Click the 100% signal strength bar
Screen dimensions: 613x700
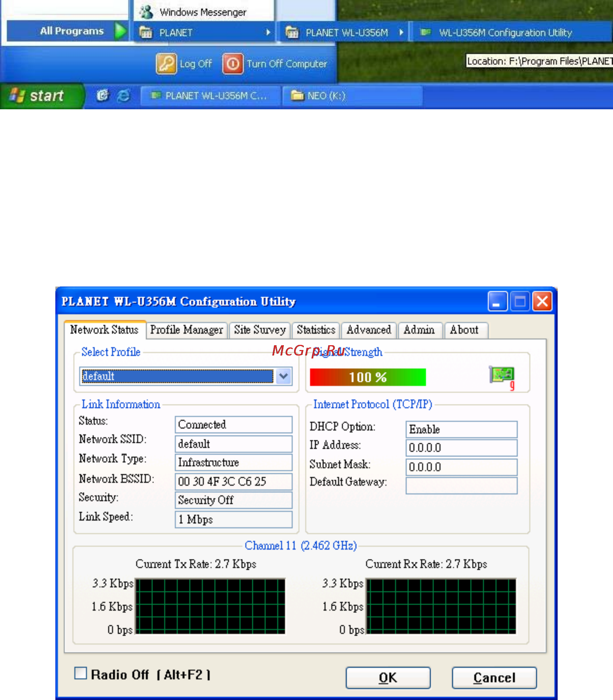tap(368, 377)
